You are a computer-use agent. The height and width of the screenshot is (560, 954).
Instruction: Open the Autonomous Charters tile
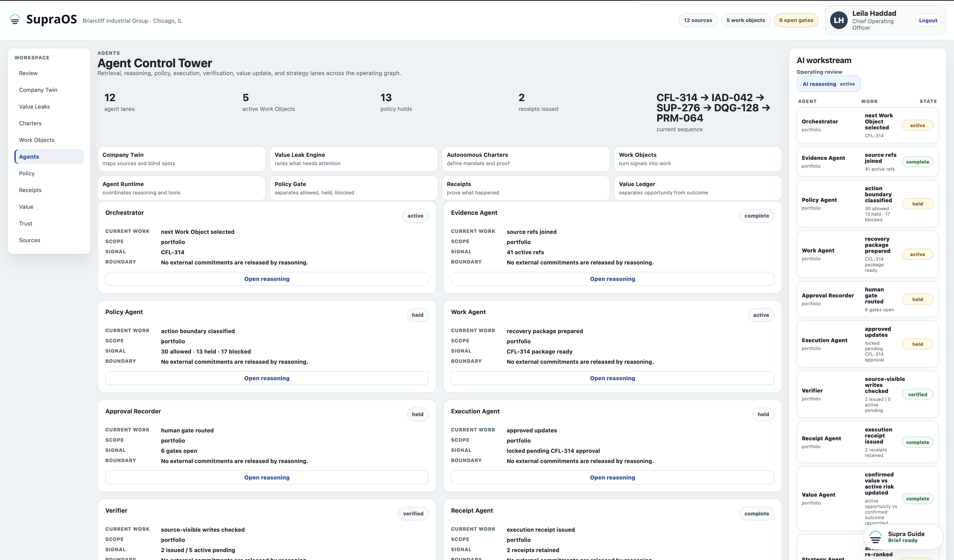pos(525,159)
